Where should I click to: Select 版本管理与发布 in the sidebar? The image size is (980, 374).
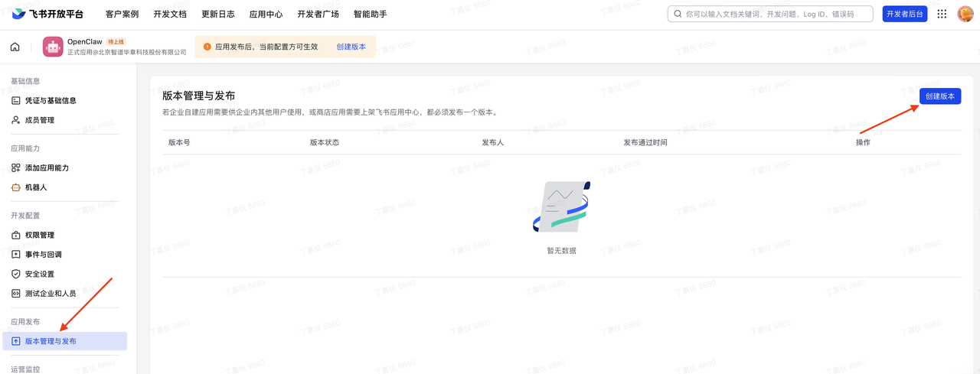click(51, 341)
